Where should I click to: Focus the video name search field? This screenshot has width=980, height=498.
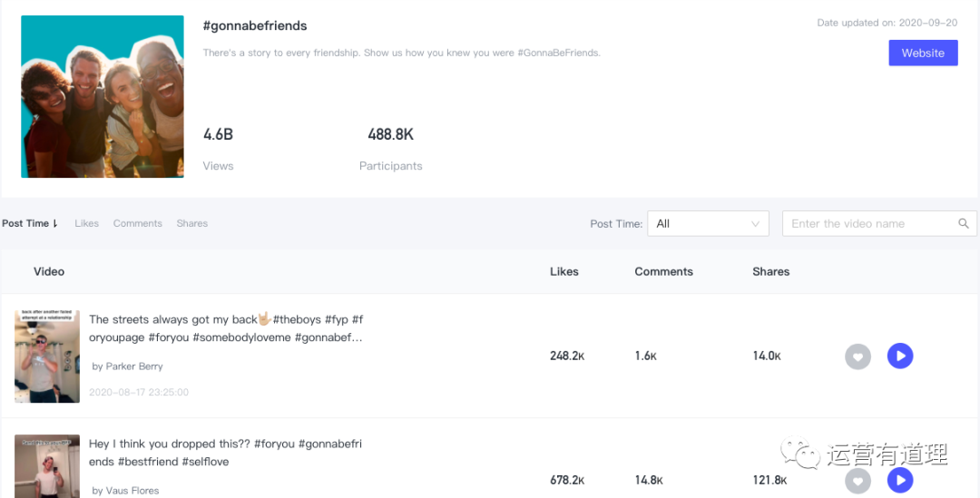click(x=872, y=224)
